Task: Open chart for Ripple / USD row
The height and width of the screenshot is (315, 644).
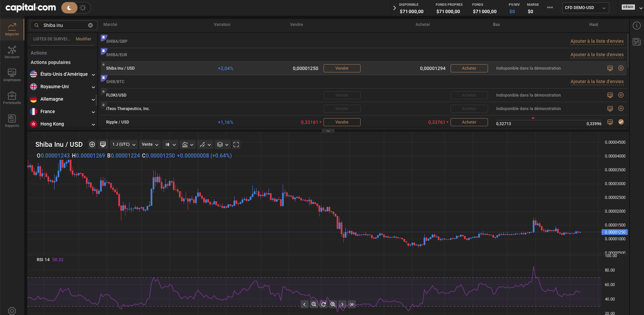Action: pyautogui.click(x=610, y=122)
